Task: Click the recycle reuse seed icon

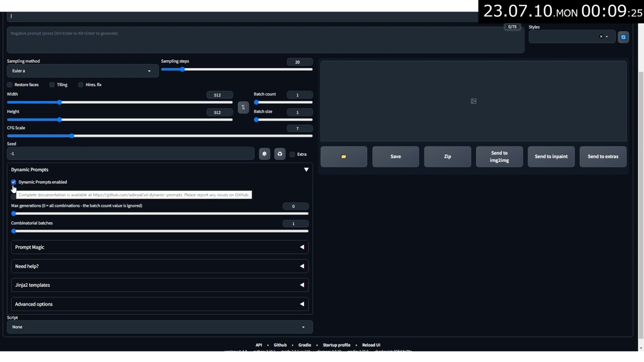Action: pos(280,154)
